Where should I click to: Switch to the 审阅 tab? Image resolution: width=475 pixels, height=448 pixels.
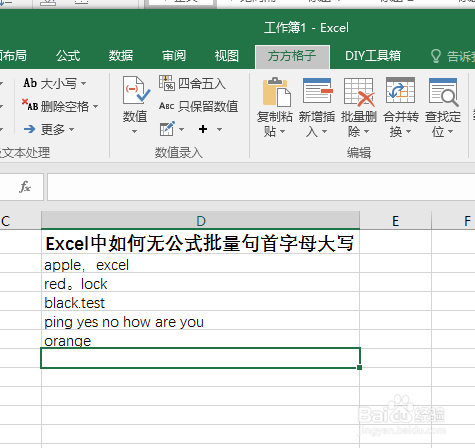[174, 56]
